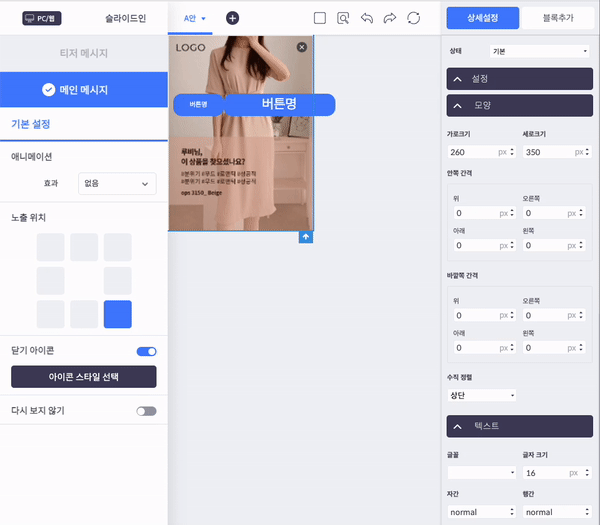Close the popup preview with X icon
Viewport: 600px width, 525px height.
tap(302, 47)
